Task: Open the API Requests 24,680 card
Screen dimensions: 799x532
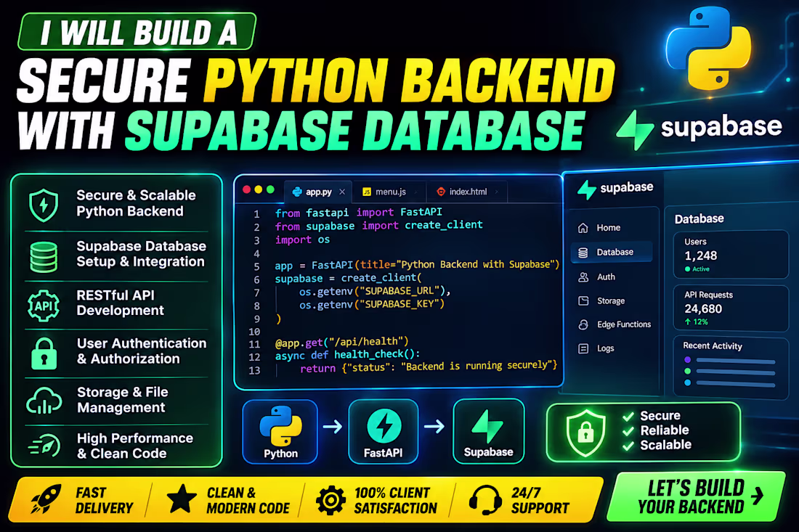Action: (731, 308)
